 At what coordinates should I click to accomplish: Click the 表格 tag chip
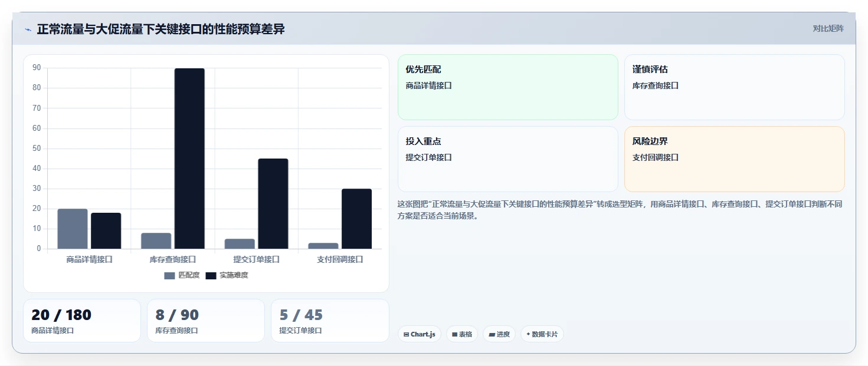[461, 334]
